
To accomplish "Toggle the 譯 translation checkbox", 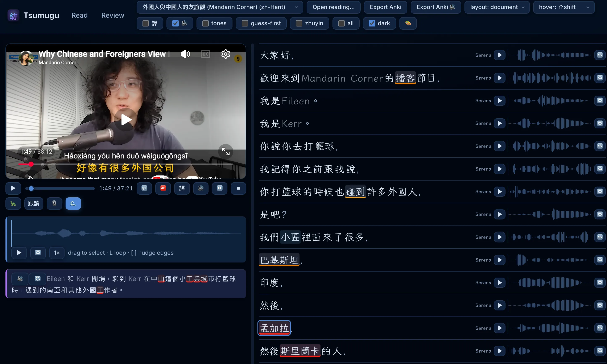I will (x=146, y=23).
